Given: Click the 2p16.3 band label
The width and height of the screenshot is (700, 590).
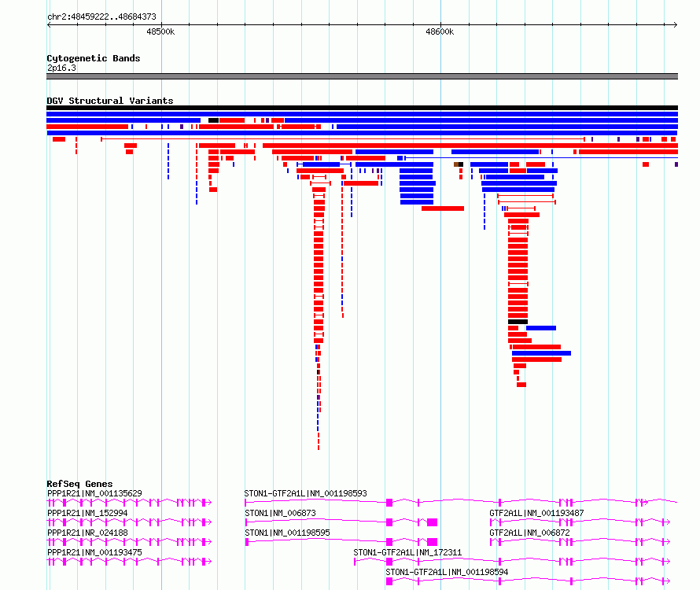Looking at the screenshot, I should pyautogui.click(x=61, y=68).
